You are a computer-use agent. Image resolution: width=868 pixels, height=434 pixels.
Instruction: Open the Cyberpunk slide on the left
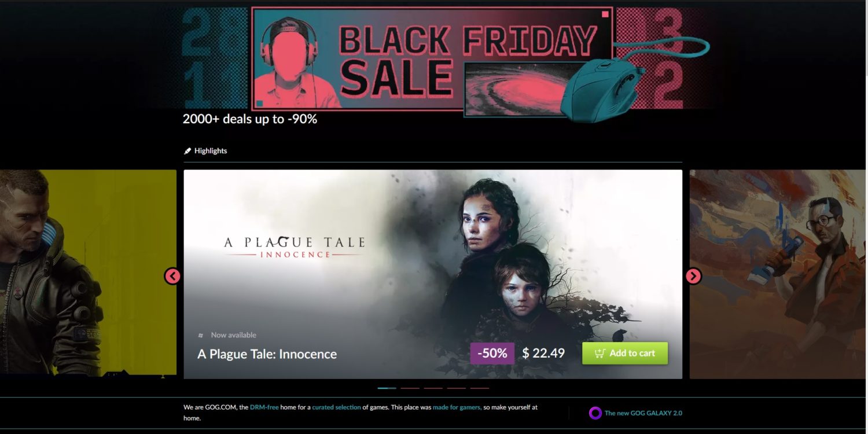point(88,274)
